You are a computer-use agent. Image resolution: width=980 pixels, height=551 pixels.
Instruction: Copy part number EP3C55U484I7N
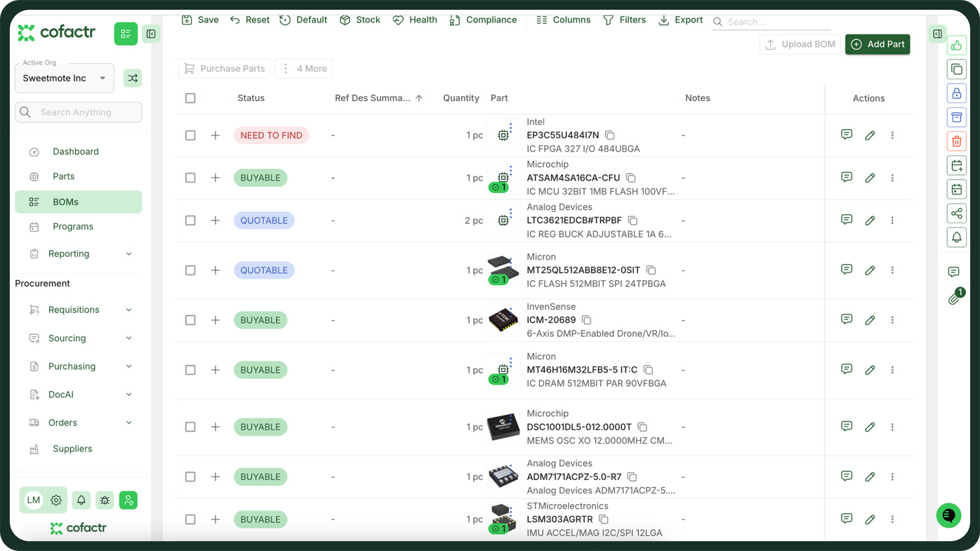pos(610,135)
